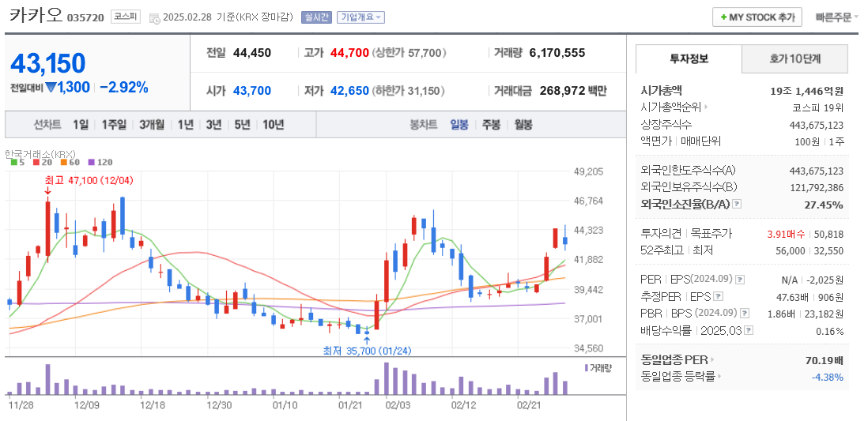Screen dimensions: 868x421
Task: Click the 02/03 date label on the chart axis
Action: click(398, 405)
